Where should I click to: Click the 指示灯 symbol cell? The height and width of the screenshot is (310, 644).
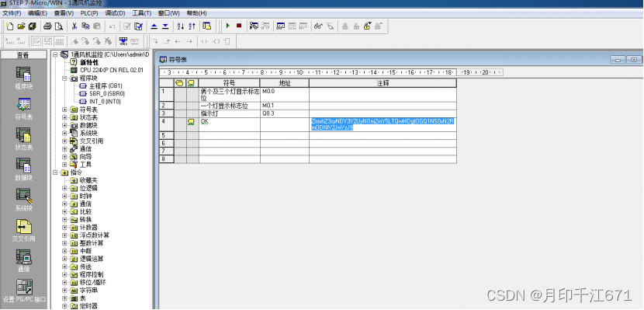(x=229, y=113)
